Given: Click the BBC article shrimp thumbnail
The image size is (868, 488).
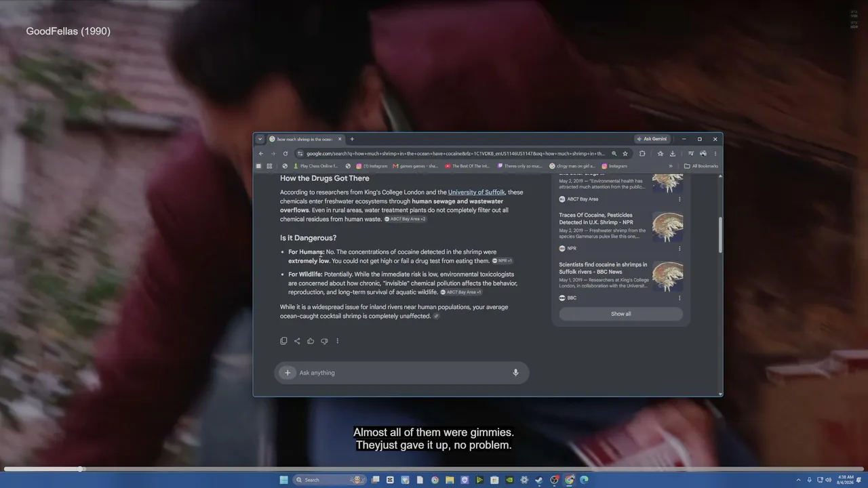Looking at the screenshot, I should pyautogui.click(x=668, y=277).
